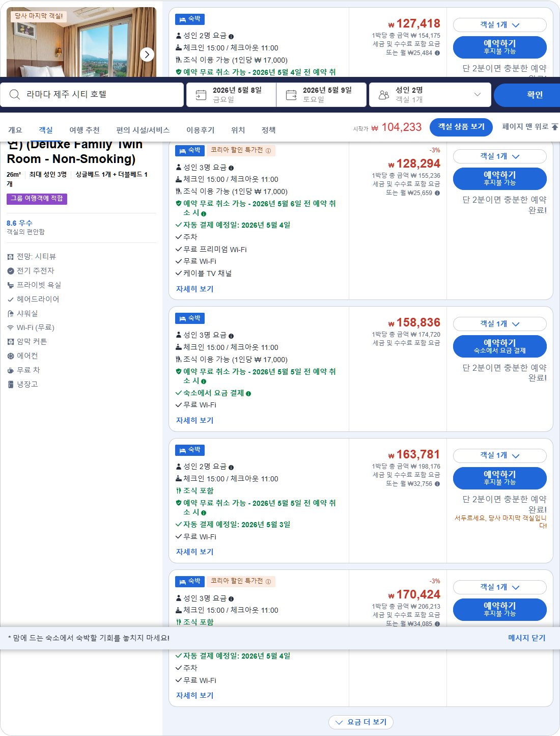Click info icon after 숙소에서 요금 결제 benefit
Viewport: 560px width, 736px height.
click(x=248, y=394)
